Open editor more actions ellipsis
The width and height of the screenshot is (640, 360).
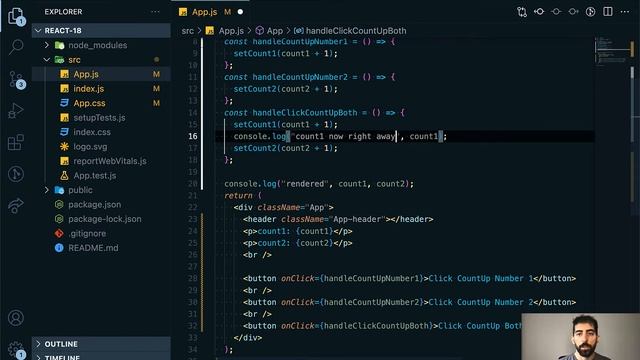pos(625,12)
